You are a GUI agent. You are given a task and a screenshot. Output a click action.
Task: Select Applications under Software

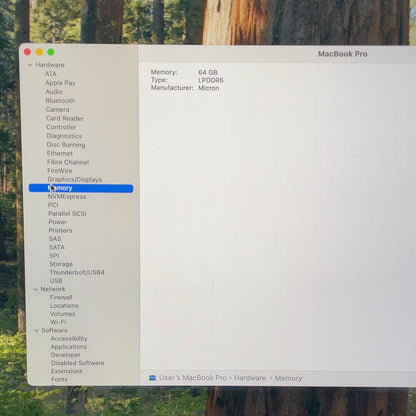[x=69, y=347]
